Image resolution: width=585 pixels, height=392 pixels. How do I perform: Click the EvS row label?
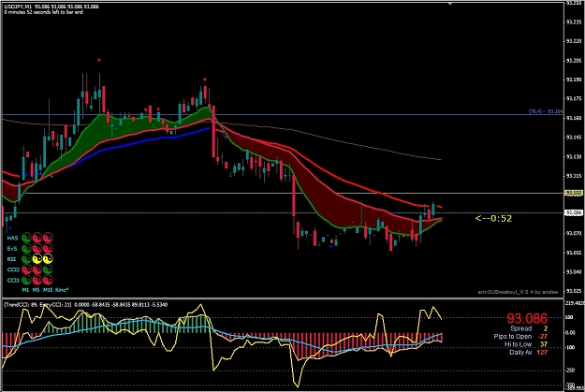[x=12, y=249]
